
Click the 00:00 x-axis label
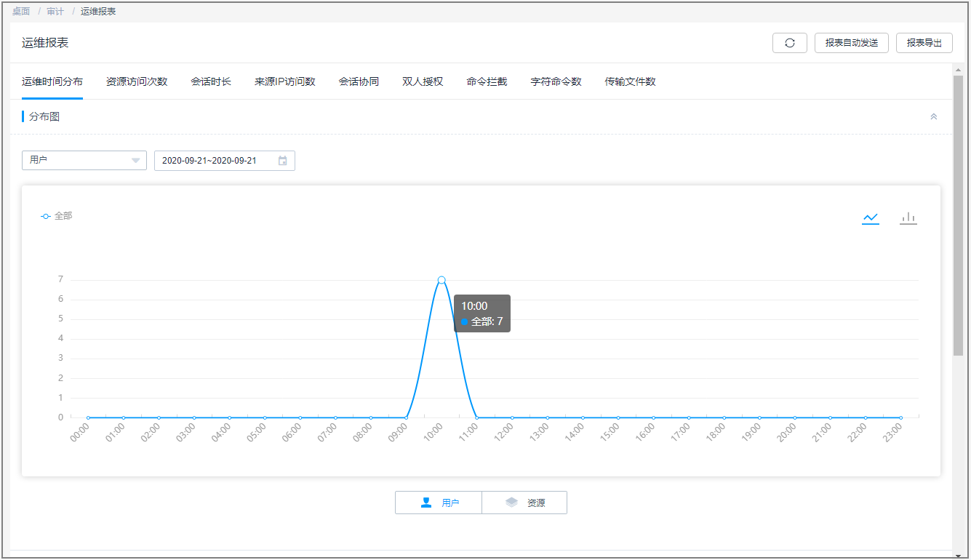[79, 432]
